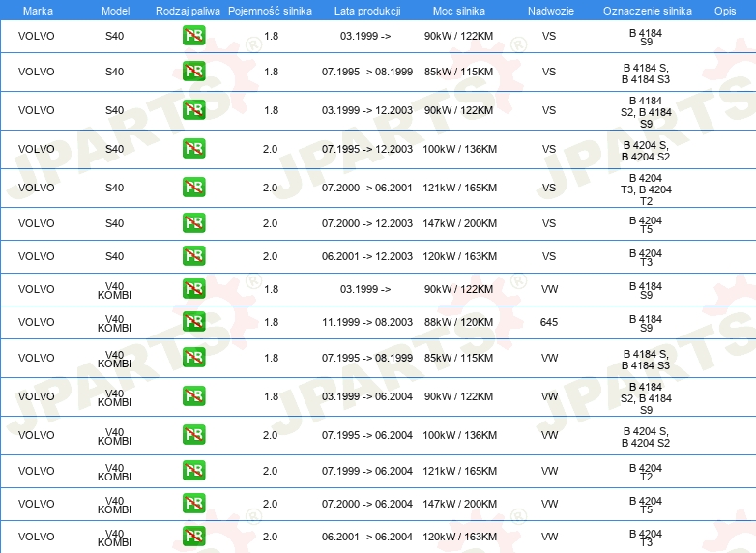Select the fuel icon for V40 KOMBI 147kW / 200KM
Image resolution: width=756 pixels, height=553 pixels.
pos(193,504)
